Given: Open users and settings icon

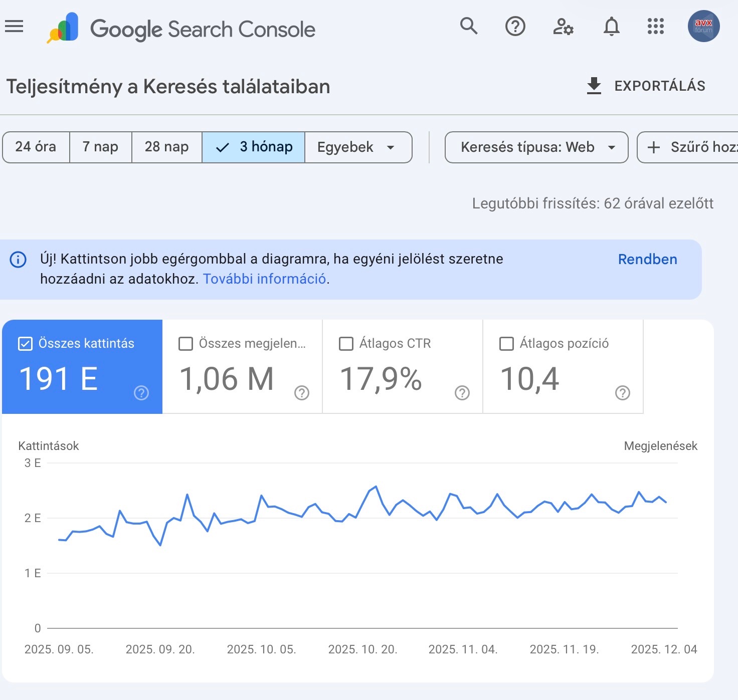Looking at the screenshot, I should (x=563, y=26).
